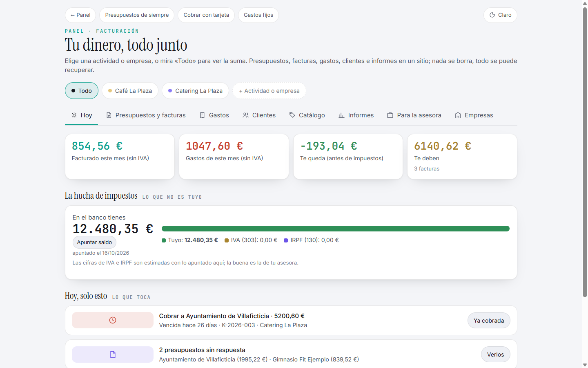
Task: Click Verlos for unanswered presupuestos
Action: [495, 355]
